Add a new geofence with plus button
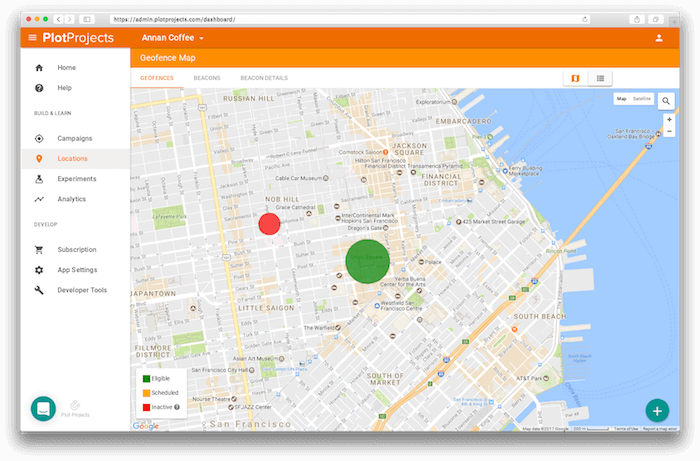The width and height of the screenshot is (700, 461). coord(657,411)
